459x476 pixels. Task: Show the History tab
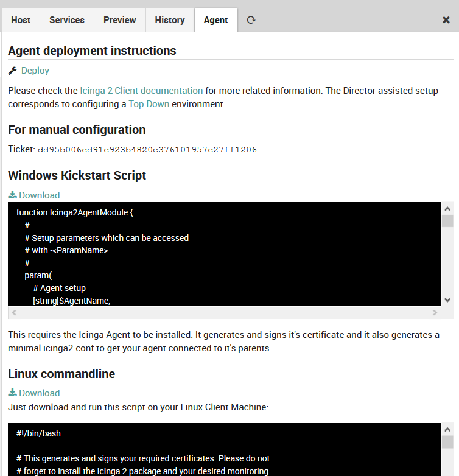(170, 20)
